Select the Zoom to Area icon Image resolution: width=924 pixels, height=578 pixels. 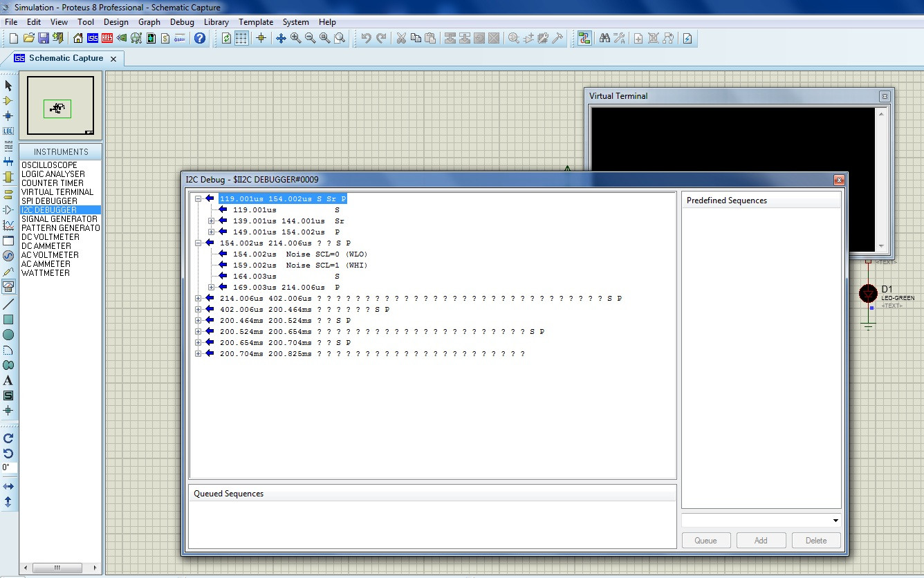pyautogui.click(x=339, y=38)
